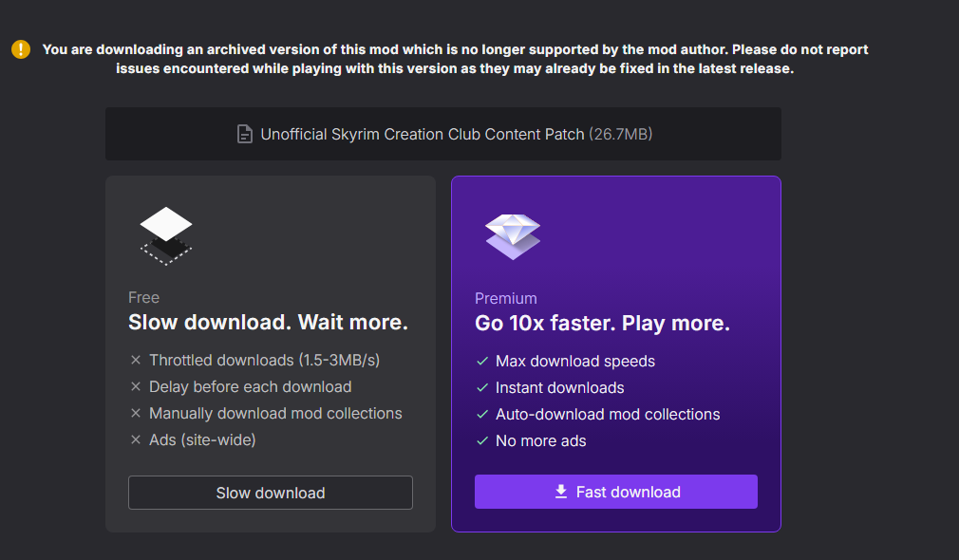Click the download arrow icon in Fast download
The image size is (959, 560).
pos(561,492)
